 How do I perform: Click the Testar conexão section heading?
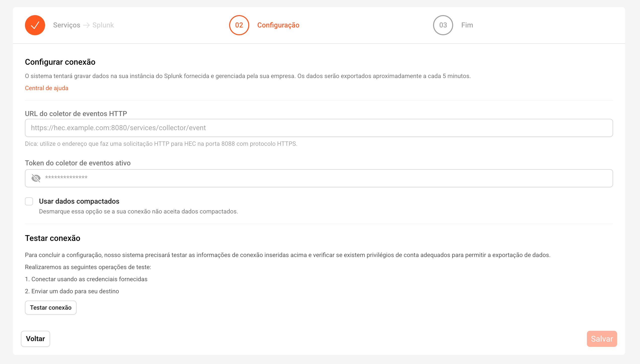53,238
